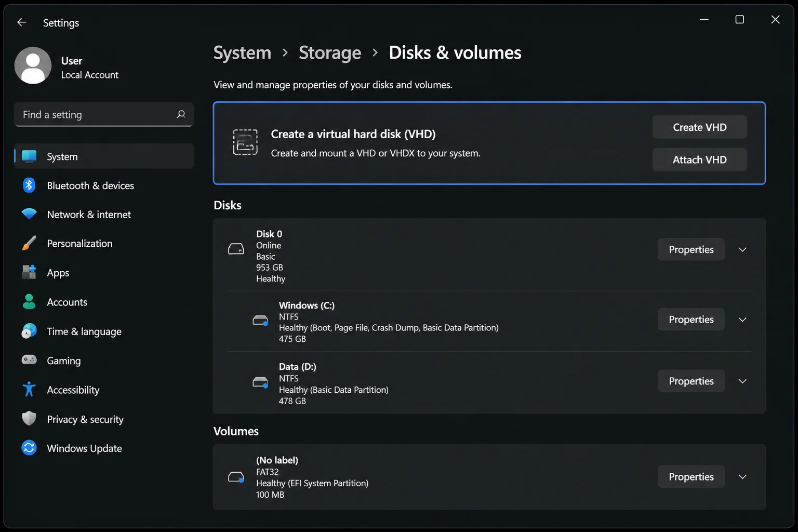Click the 953 GB size text
Viewport: 798px width, 532px height.
point(270,268)
